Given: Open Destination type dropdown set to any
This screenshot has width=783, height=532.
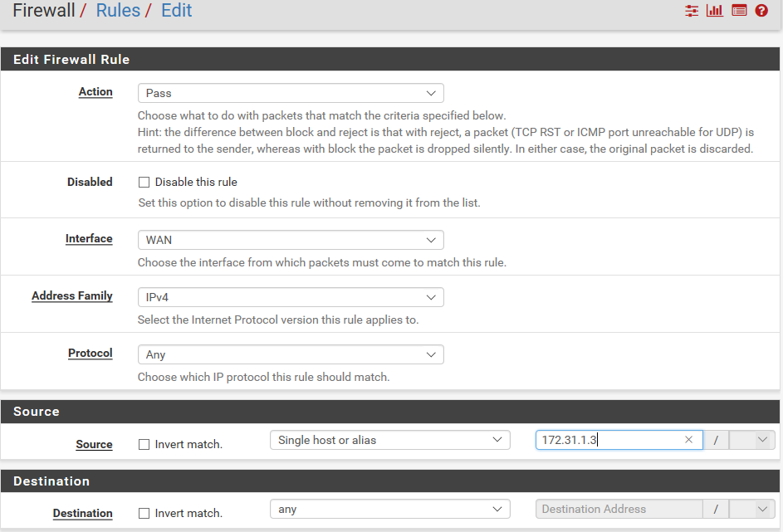Looking at the screenshot, I should [389, 509].
